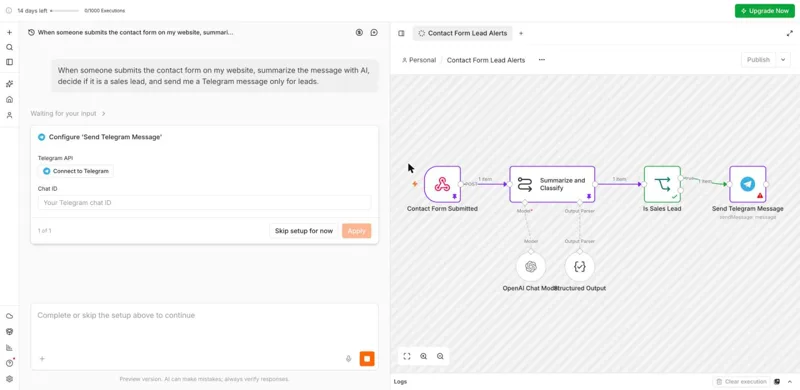
Task: Go to Home in the left sidebar
Action: (x=9, y=100)
